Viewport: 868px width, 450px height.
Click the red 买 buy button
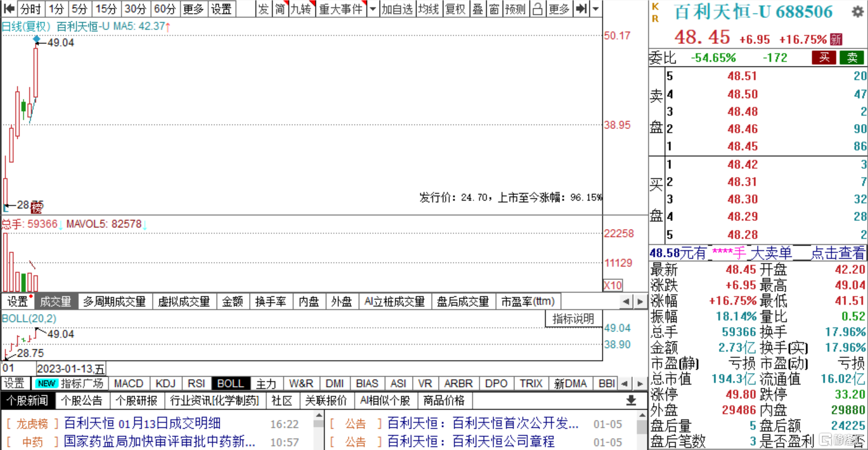pos(824,57)
